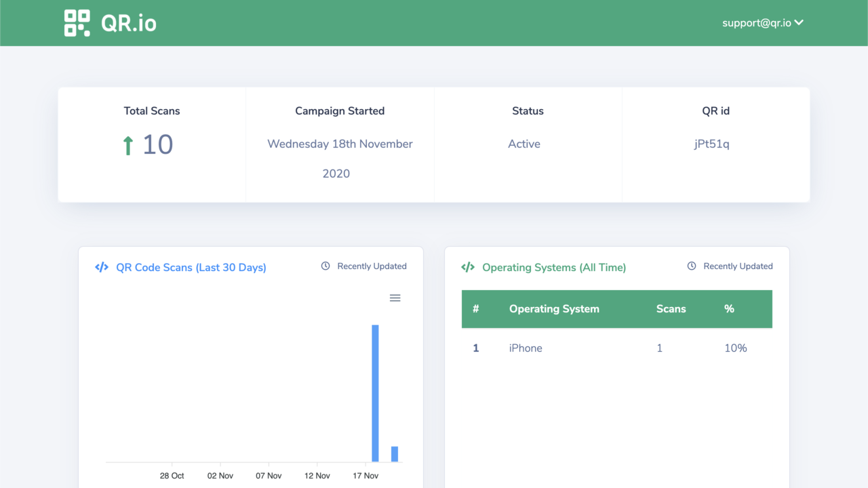Select the iPhone row in the table

click(526, 348)
